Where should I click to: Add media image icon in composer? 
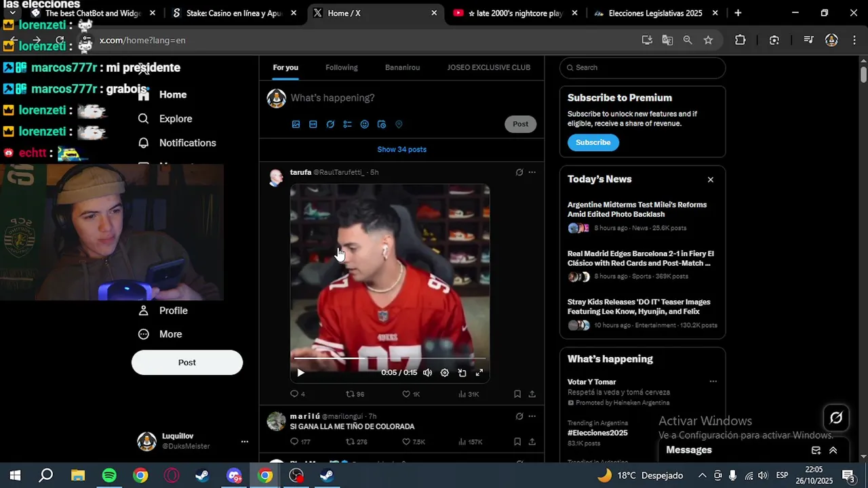pos(296,124)
